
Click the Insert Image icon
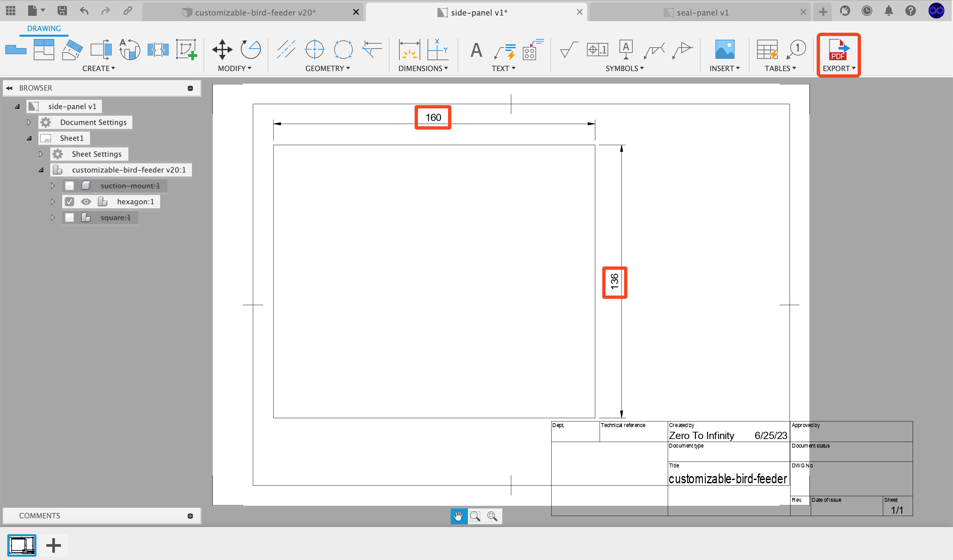(x=724, y=50)
